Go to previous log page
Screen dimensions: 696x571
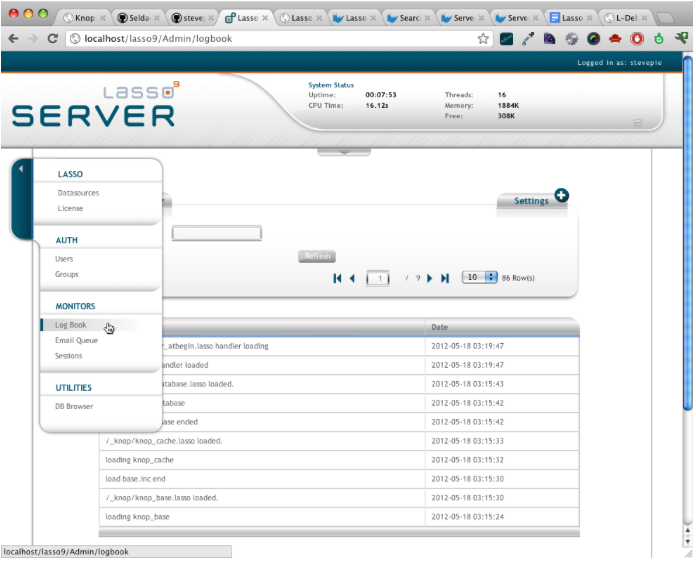353,278
